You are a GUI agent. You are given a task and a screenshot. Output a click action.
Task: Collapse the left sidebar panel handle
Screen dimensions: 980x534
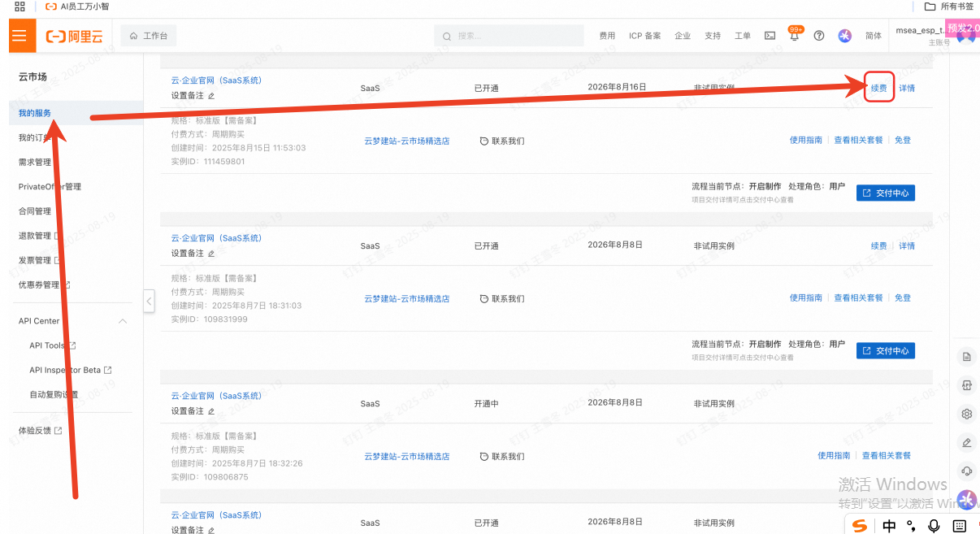coord(149,301)
